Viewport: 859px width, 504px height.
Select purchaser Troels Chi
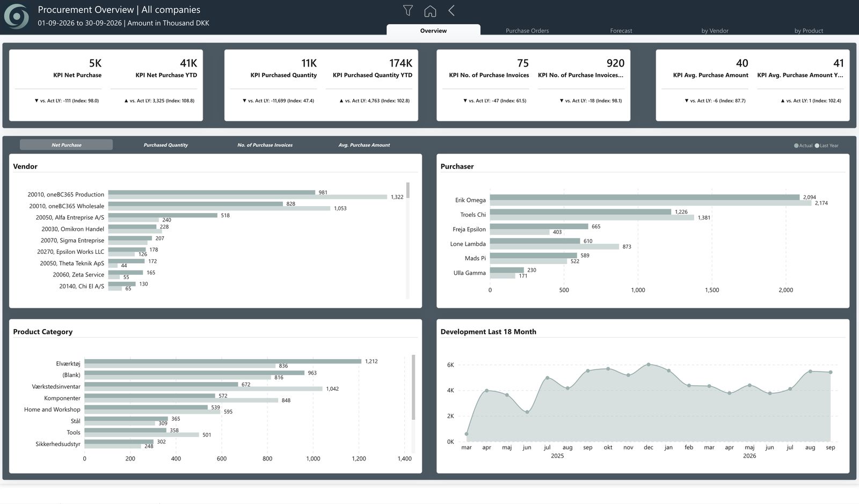[x=473, y=215]
